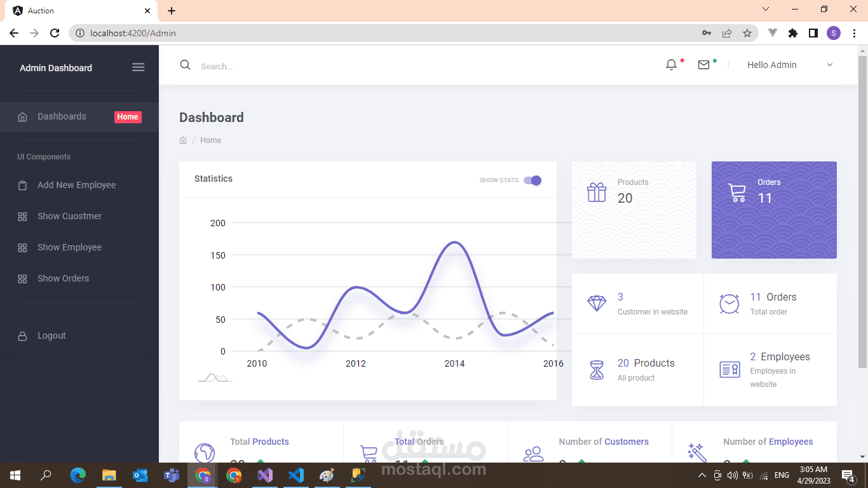The image size is (868, 488).
Task: Open Microsoft Teams from taskbar
Action: 172,475
